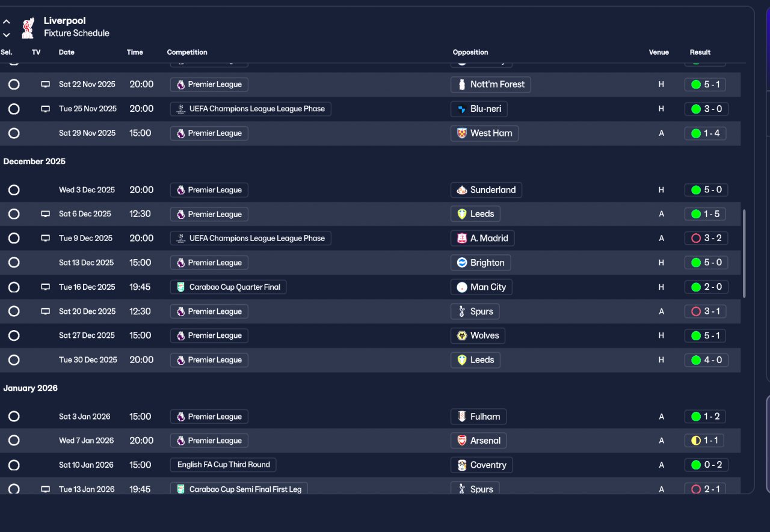Click the Sunderland club badge
Image resolution: width=770 pixels, height=532 pixels.
462,190
